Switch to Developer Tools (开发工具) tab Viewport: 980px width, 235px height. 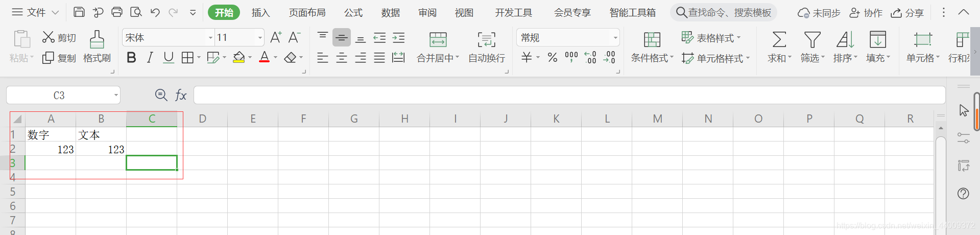[514, 13]
